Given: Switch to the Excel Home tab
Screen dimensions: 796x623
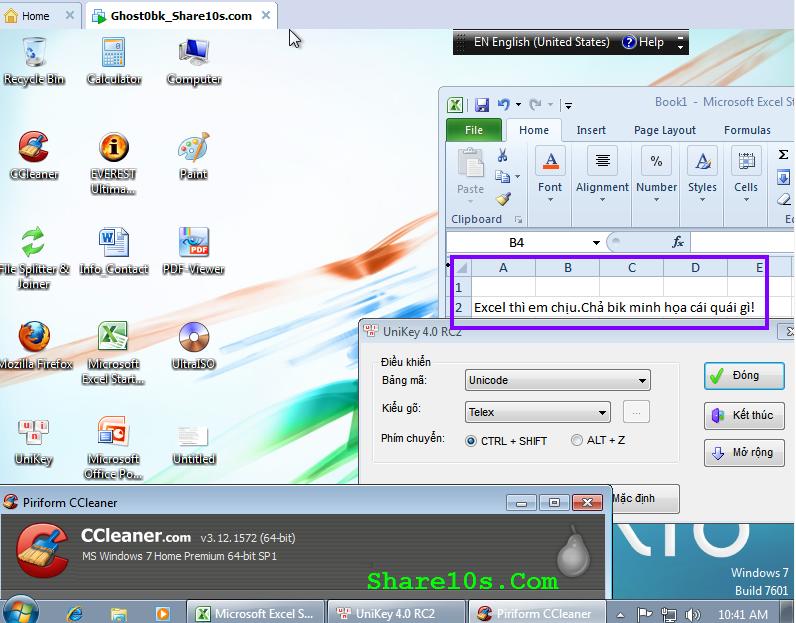Looking at the screenshot, I should coord(534,130).
